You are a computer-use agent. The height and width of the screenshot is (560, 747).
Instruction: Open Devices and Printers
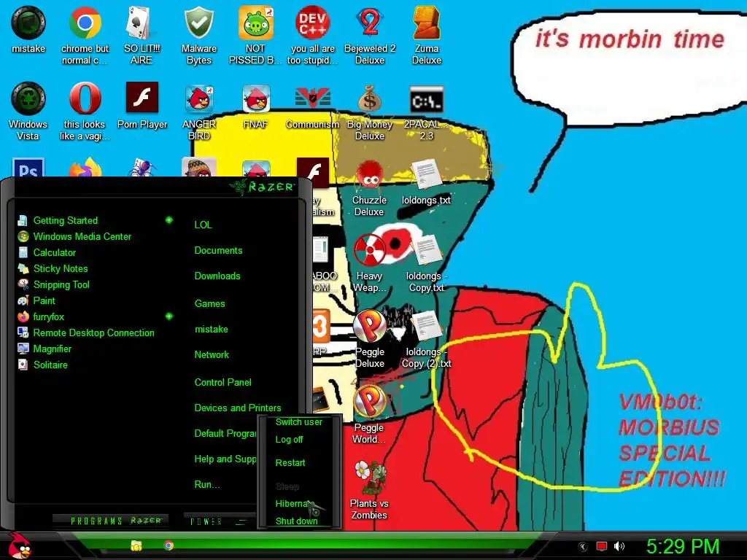tap(237, 408)
